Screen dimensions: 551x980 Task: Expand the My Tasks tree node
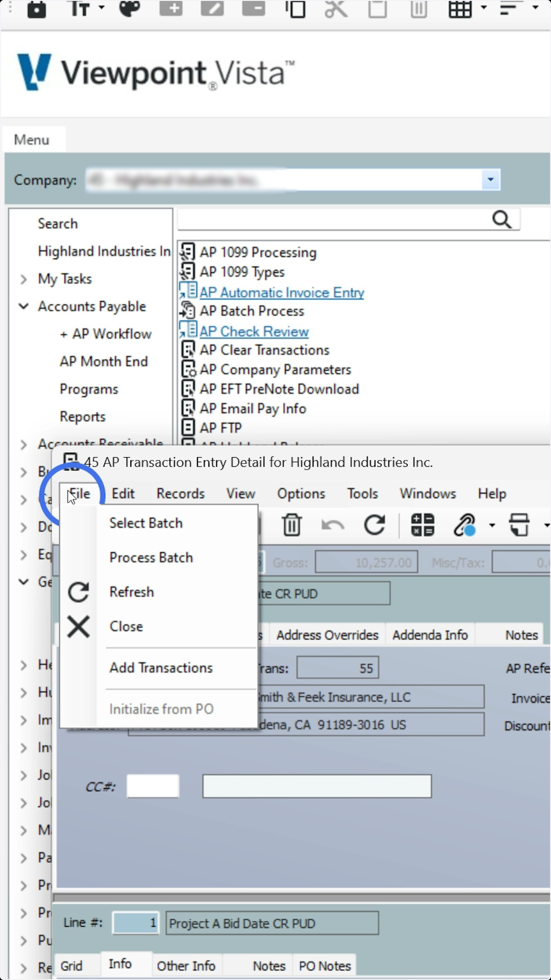[x=23, y=279]
